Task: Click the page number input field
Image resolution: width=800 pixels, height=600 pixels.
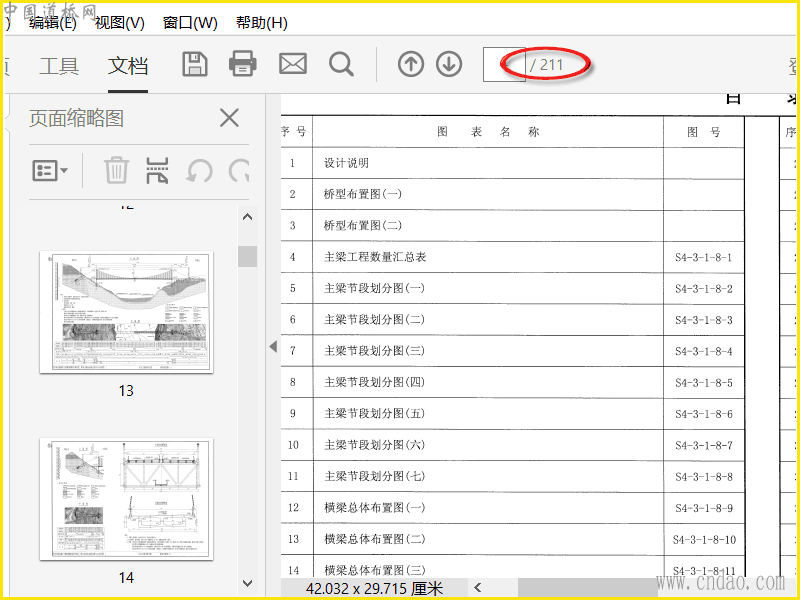Action: click(503, 65)
